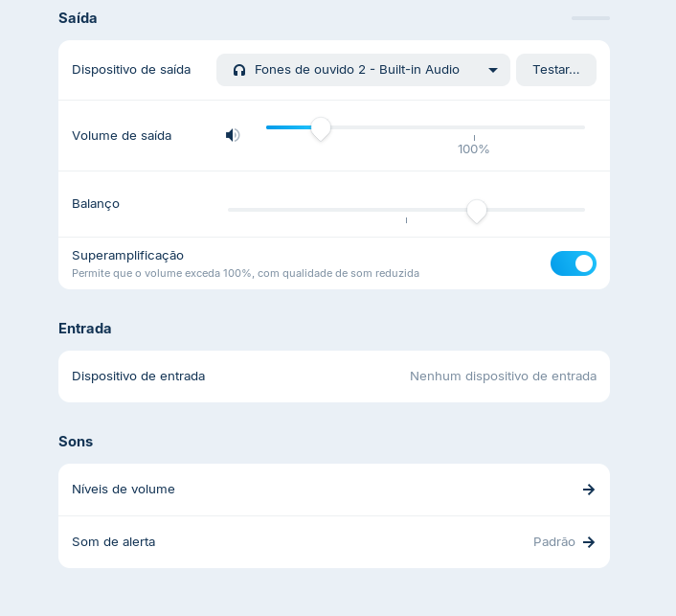This screenshot has height=616, width=676.
Task: Mute output using the speaker icon
Action: (x=233, y=135)
